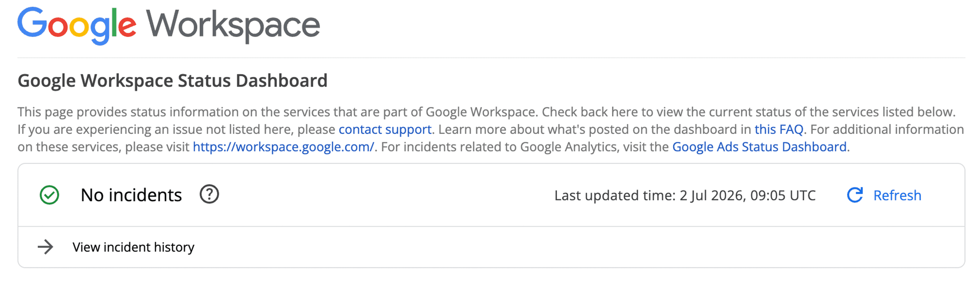Open View incident history

pos(133,247)
